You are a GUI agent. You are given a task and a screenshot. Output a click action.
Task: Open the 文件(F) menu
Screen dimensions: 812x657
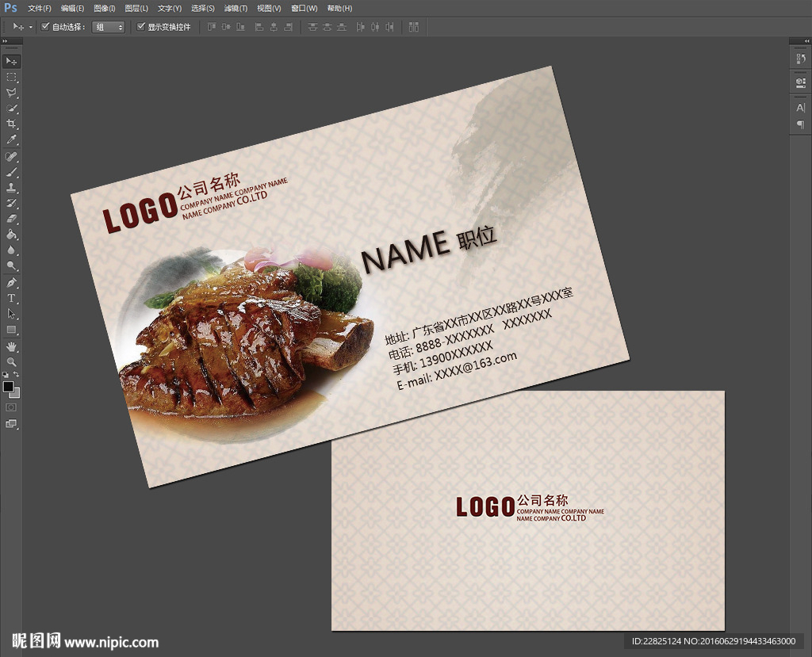[x=40, y=8]
